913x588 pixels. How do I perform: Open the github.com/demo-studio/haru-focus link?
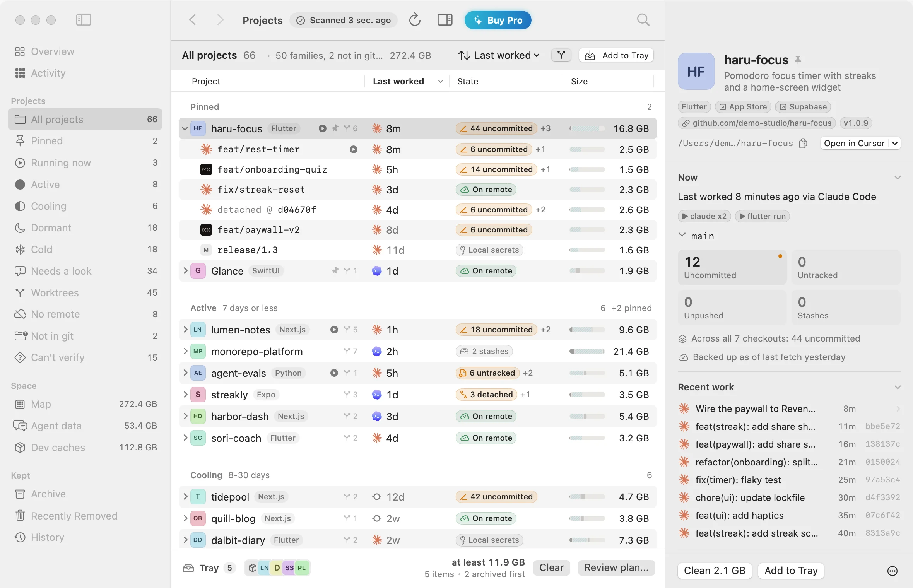[757, 123]
